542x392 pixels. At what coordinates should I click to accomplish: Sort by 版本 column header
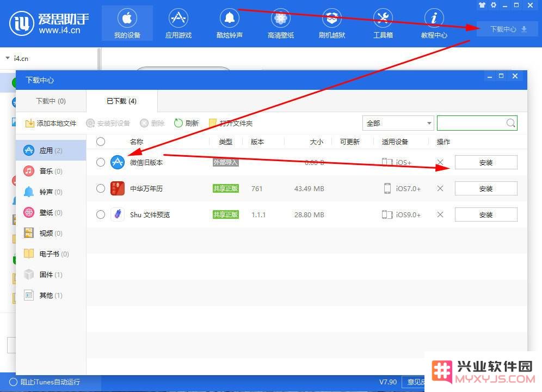pos(257,142)
